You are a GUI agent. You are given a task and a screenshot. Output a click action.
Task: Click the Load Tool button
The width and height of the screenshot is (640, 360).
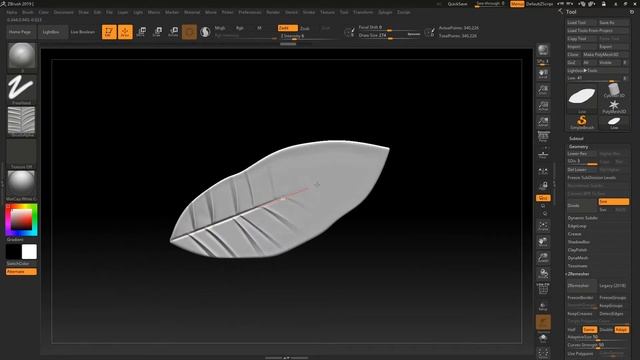pos(582,23)
